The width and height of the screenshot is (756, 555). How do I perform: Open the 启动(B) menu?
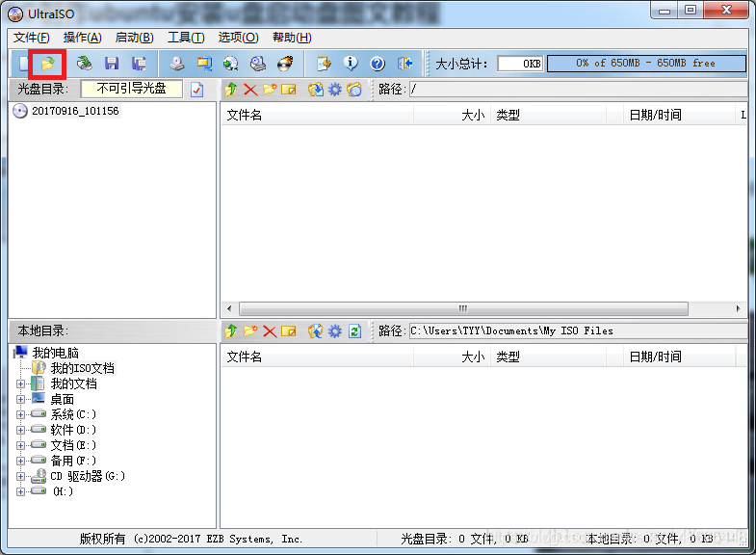[x=135, y=38]
